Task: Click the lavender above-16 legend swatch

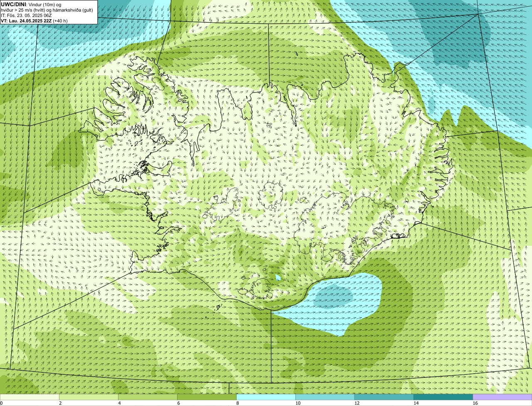Action: click(502, 397)
